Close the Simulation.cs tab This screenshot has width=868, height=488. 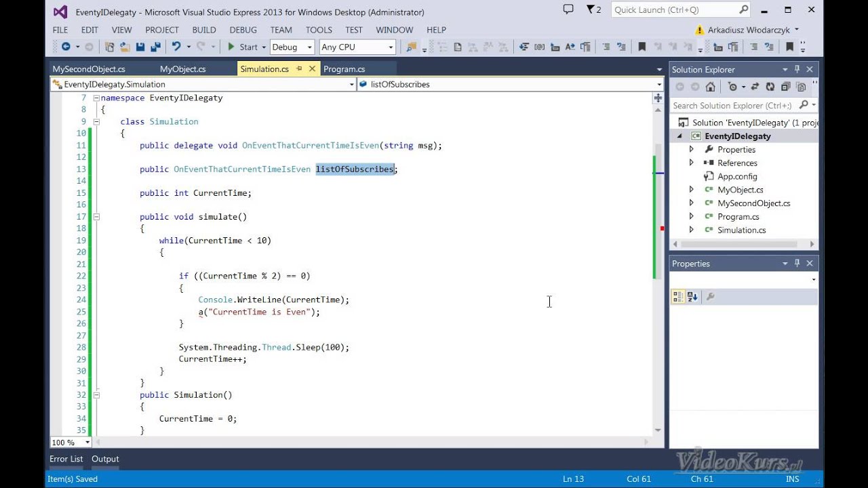tap(312, 68)
